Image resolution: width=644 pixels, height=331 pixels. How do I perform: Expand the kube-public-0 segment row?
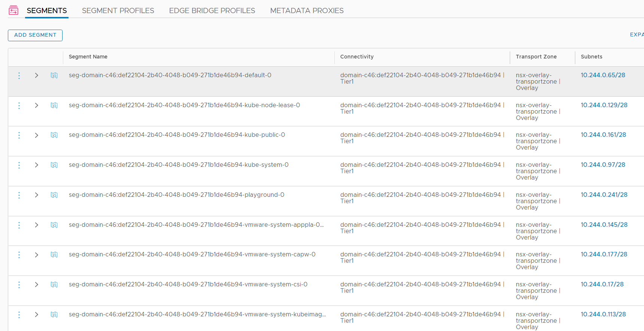36,135
